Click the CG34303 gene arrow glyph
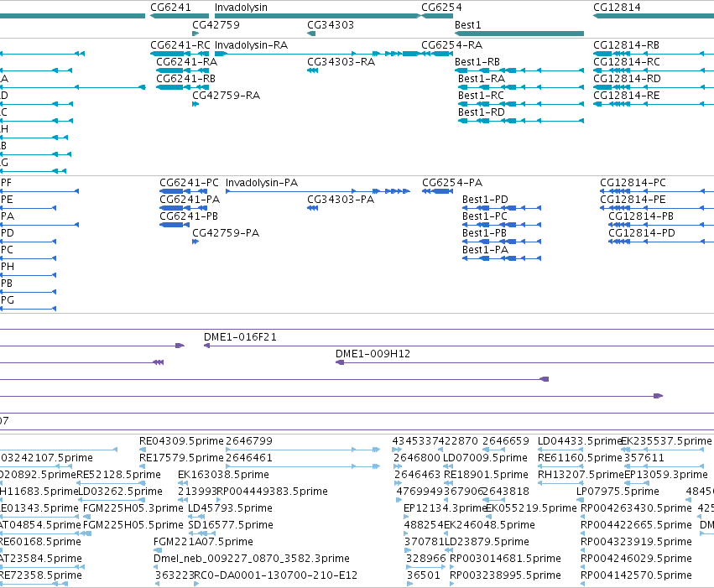714x588 pixels. coord(311,34)
